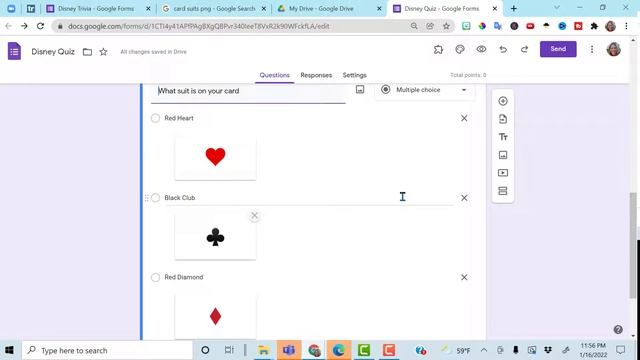Open a new browser tab
Screen dimensions: 640x360
(513, 9)
